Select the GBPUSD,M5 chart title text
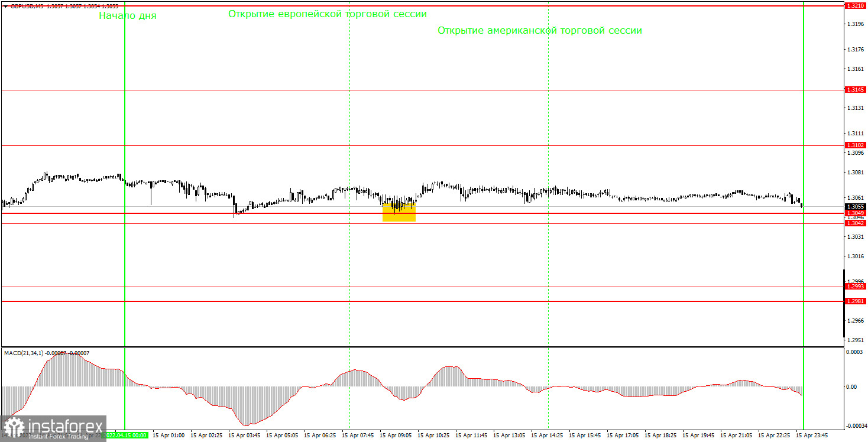Viewport: 868px width, 442px height. 27,5
